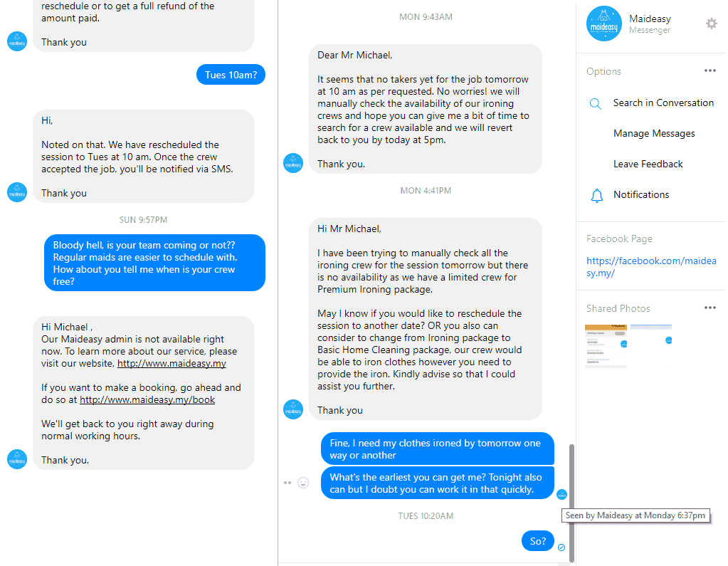This screenshot has height=566, width=728.
Task: Open the first shared photo thumbnail
Action: (x=606, y=347)
